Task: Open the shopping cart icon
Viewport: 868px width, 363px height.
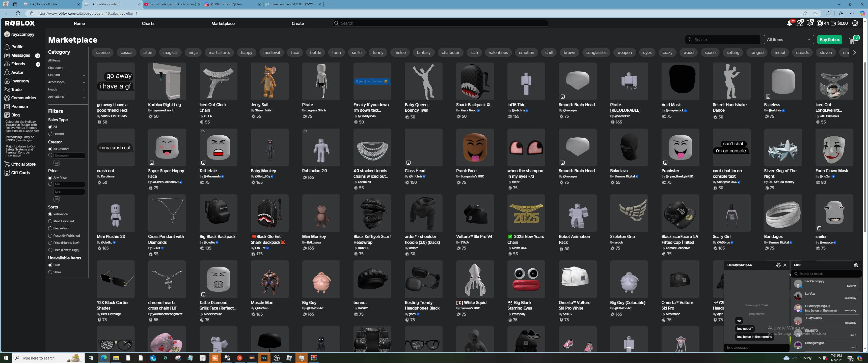Action: pyautogui.click(x=852, y=40)
